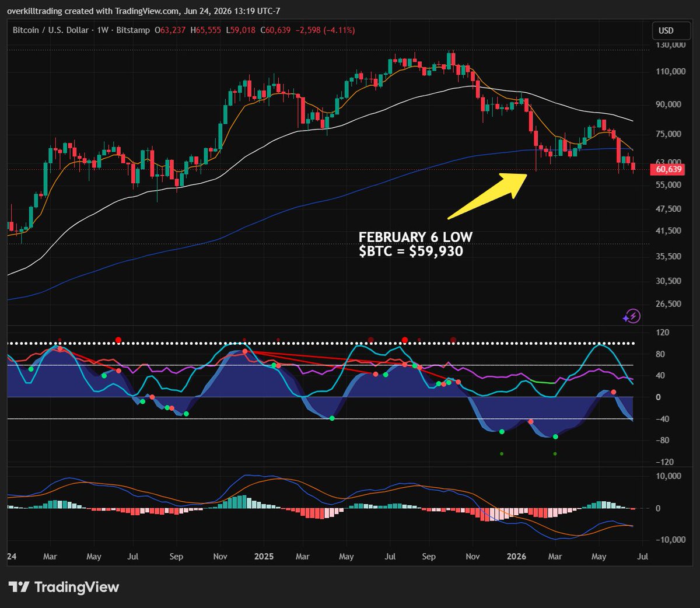Click the 2025 label on time axis
Viewport: 700px width, 608px height.
click(x=264, y=557)
